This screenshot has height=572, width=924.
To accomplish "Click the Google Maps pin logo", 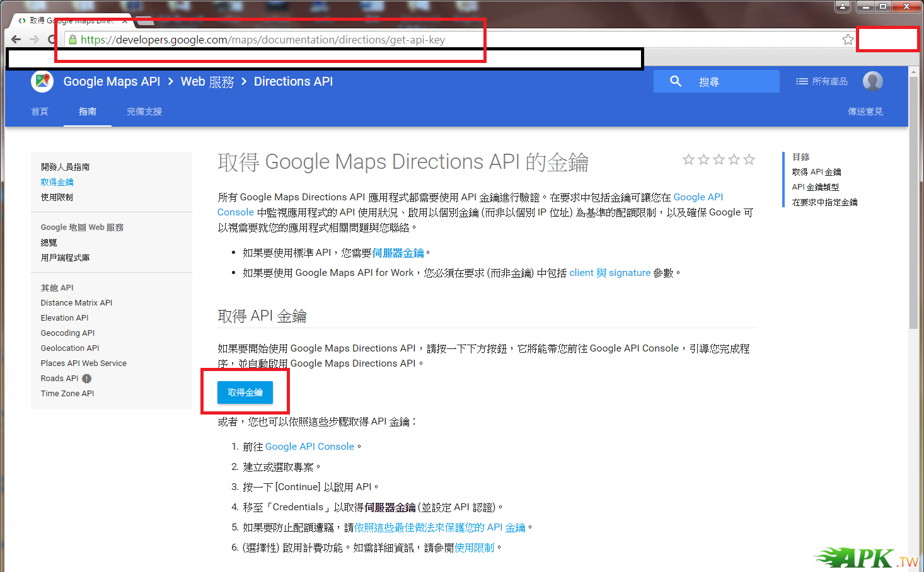I will click(42, 81).
